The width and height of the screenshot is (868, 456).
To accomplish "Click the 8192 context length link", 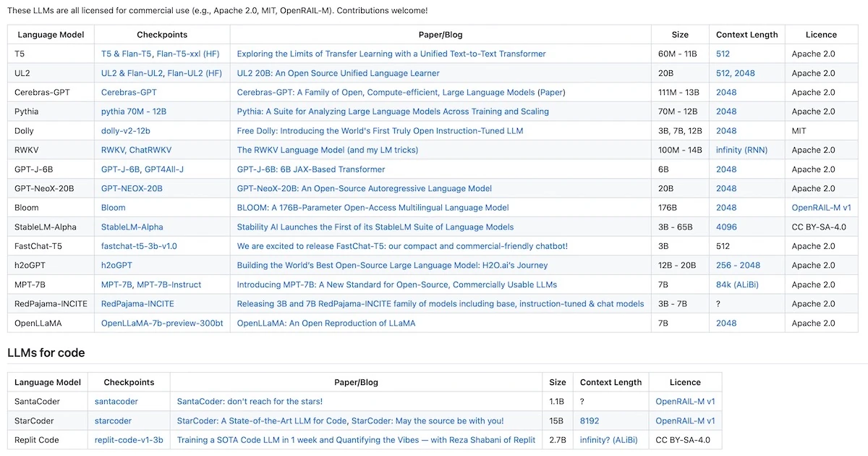I will point(590,421).
